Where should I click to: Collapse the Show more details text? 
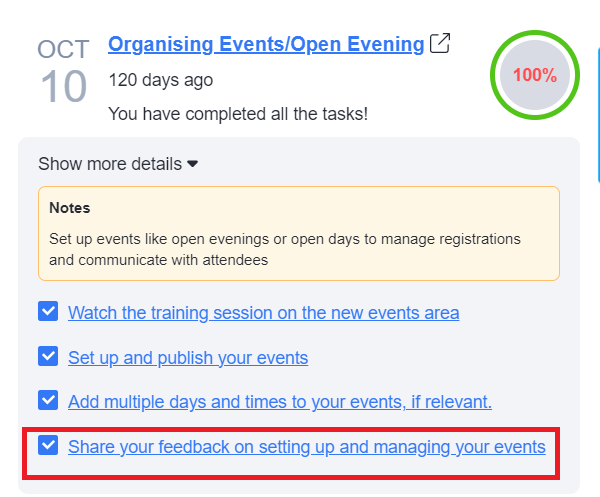coord(110,164)
